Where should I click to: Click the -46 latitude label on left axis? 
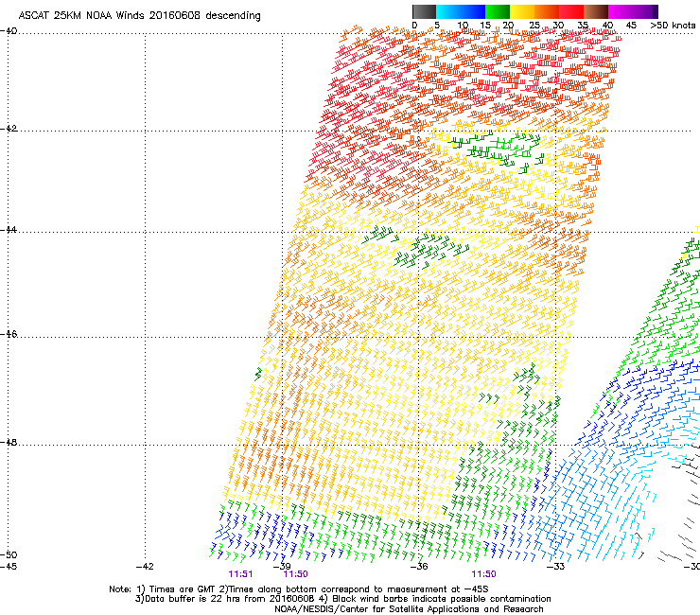(x=9, y=334)
